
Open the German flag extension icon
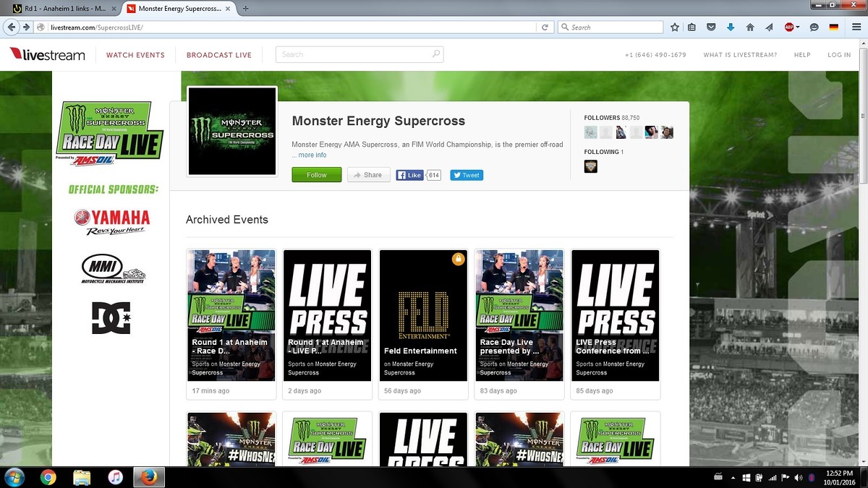click(833, 27)
